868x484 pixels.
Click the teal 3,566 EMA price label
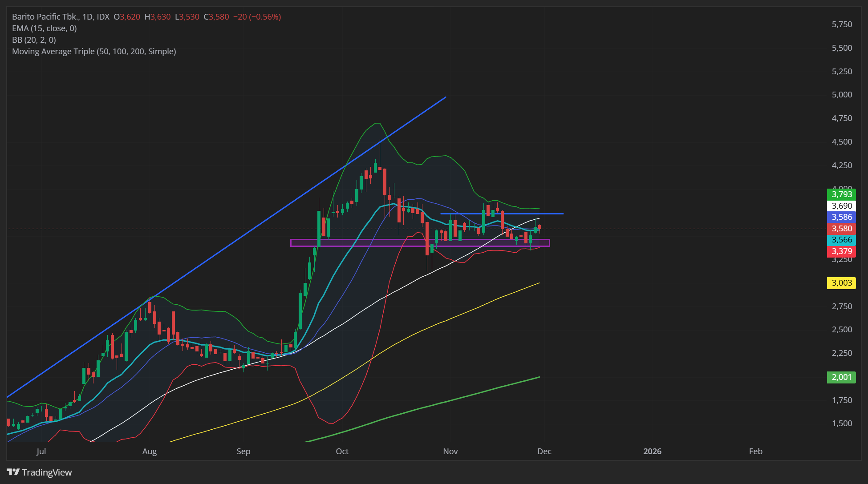[841, 240]
